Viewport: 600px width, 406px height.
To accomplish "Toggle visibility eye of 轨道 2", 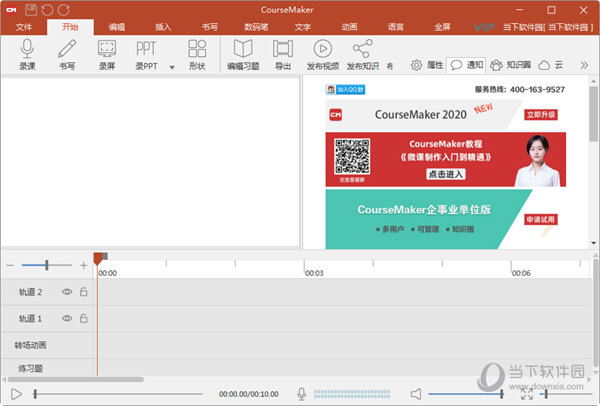I will pyautogui.click(x=68, y=292).
